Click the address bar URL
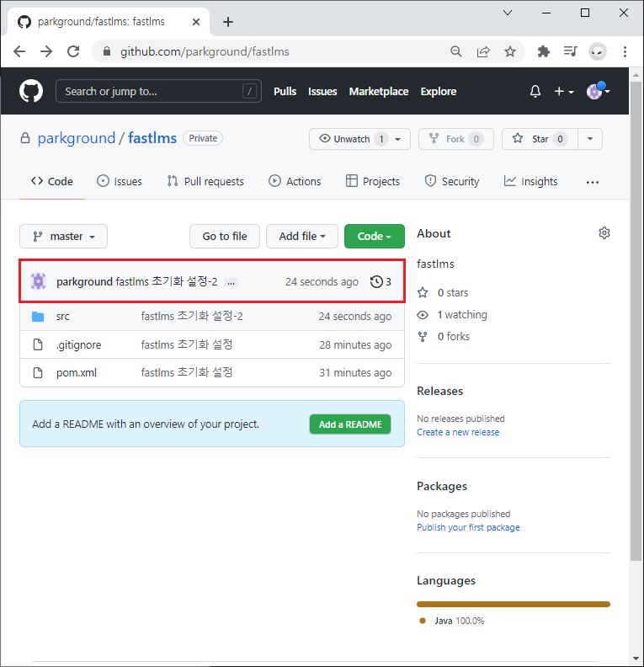The height and width of the screenshot is (667, 644). pos(205,51)
